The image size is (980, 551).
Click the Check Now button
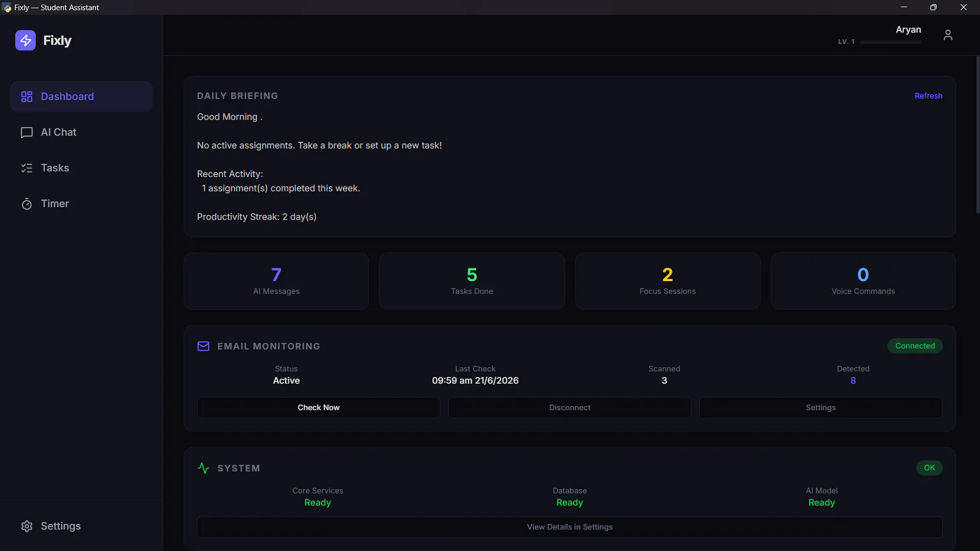pos(318,408)
